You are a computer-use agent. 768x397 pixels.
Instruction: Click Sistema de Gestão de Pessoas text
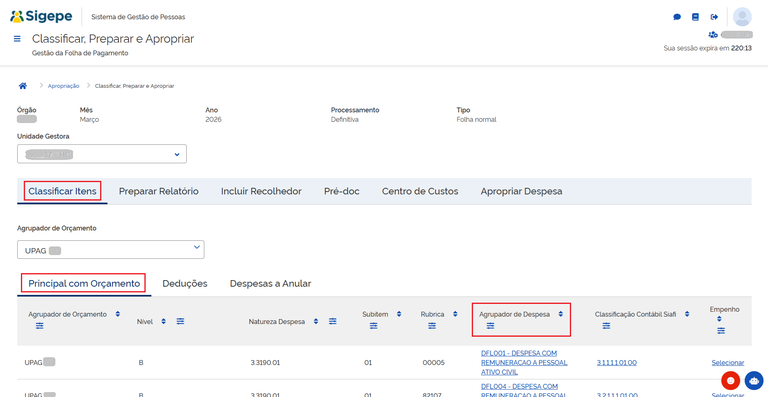click(x=138, y=17)
